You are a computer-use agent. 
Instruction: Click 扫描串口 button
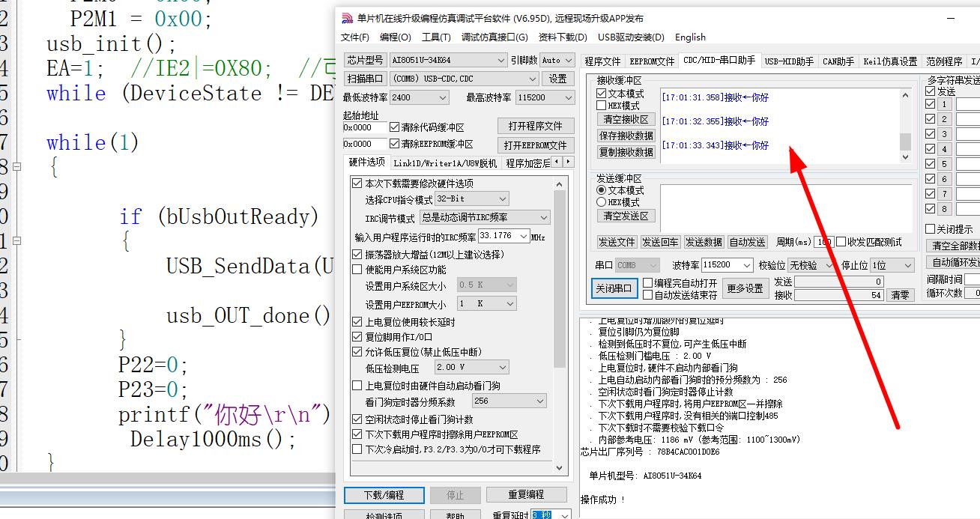tap(366, 79)
